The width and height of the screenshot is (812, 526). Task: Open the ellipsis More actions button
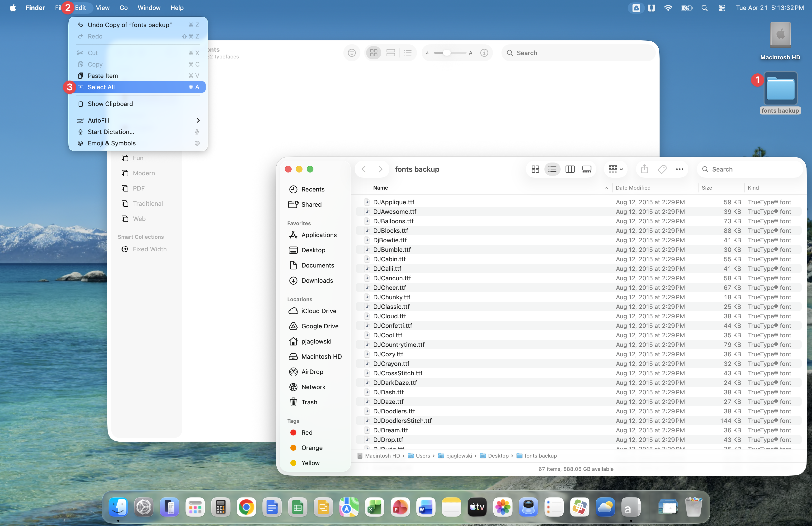click(679, 169)
